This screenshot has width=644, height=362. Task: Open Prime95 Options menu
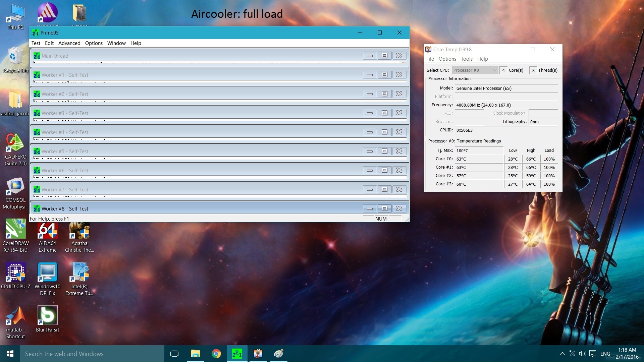point(94,43)
